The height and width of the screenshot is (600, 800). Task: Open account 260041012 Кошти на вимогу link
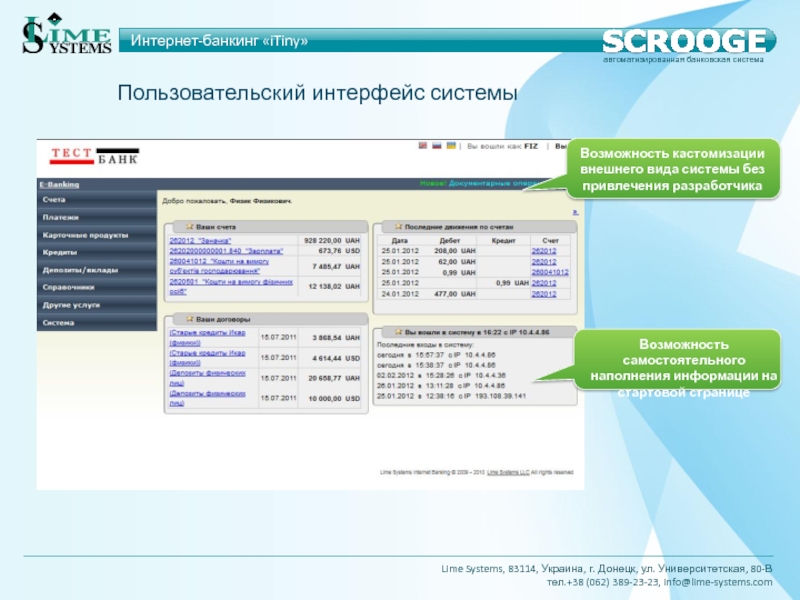pos(219,266)
